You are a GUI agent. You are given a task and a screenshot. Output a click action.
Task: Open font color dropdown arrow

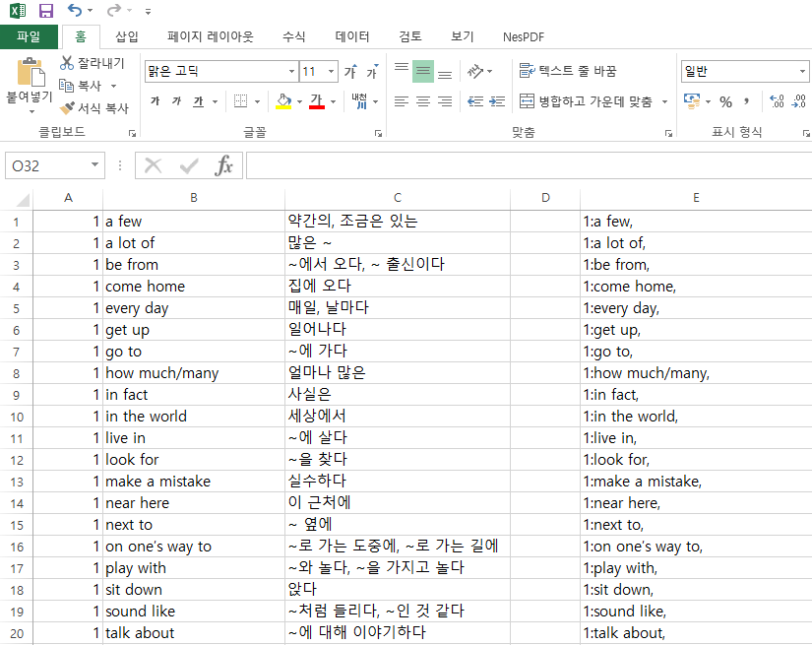333,101
